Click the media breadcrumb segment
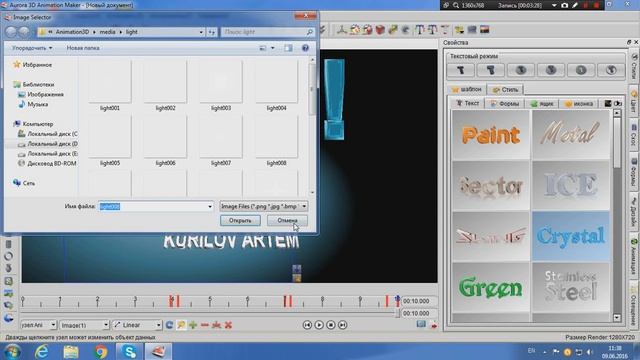The width and height of the screenshot is (640, 360). 107,32
